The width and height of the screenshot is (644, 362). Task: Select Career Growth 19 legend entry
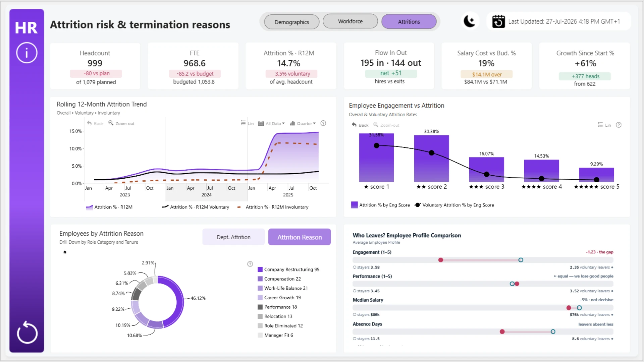click(279, 298)
